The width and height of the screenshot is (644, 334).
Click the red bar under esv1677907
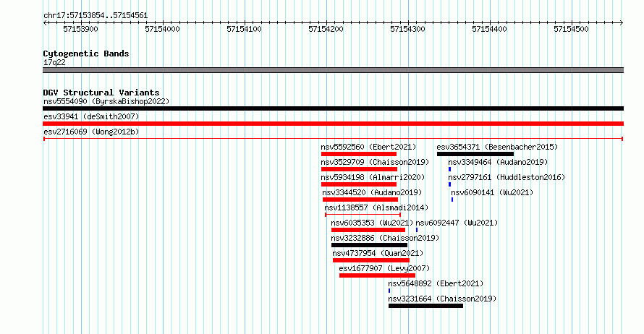[x=378, y=275]
